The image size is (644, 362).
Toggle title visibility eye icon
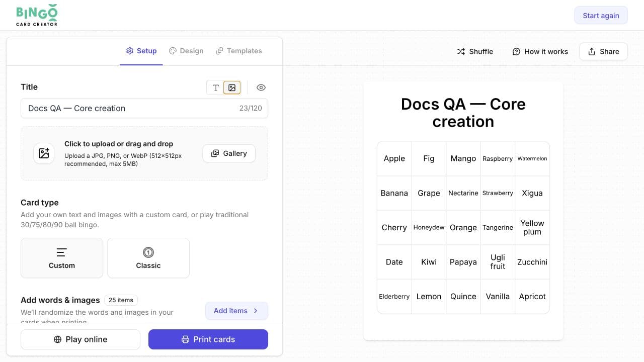click(x=261, y=87)
